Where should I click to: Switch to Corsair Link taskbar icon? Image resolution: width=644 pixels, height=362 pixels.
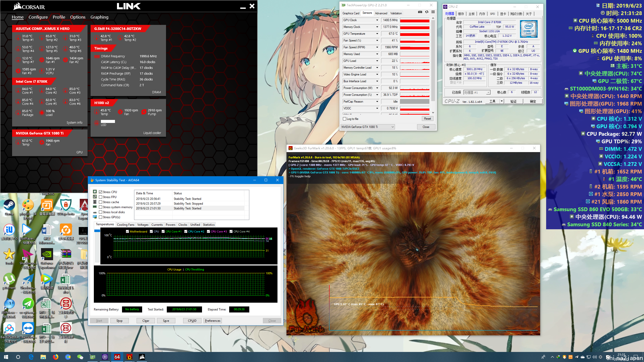coord(142,357)
